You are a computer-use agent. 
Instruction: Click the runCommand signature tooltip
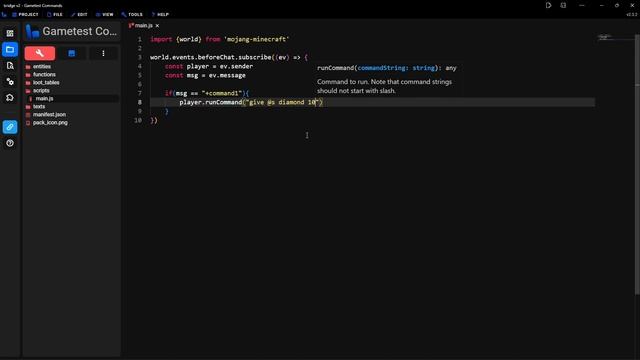387,68
